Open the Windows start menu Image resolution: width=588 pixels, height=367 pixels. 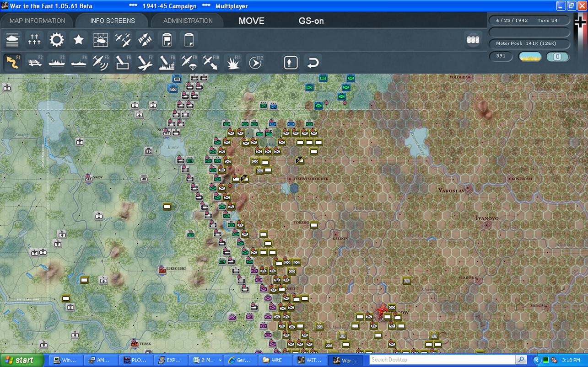(22, 360)
